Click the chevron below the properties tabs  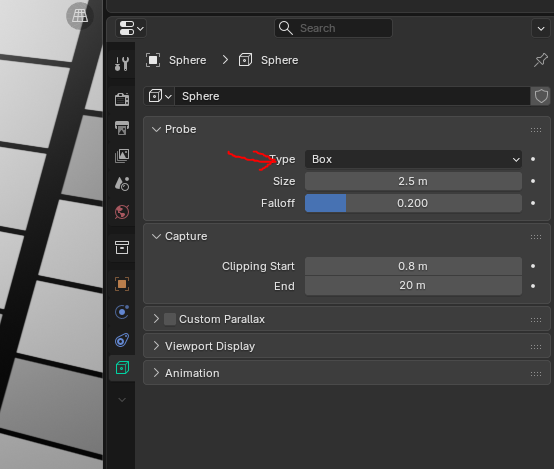(122, 400)
